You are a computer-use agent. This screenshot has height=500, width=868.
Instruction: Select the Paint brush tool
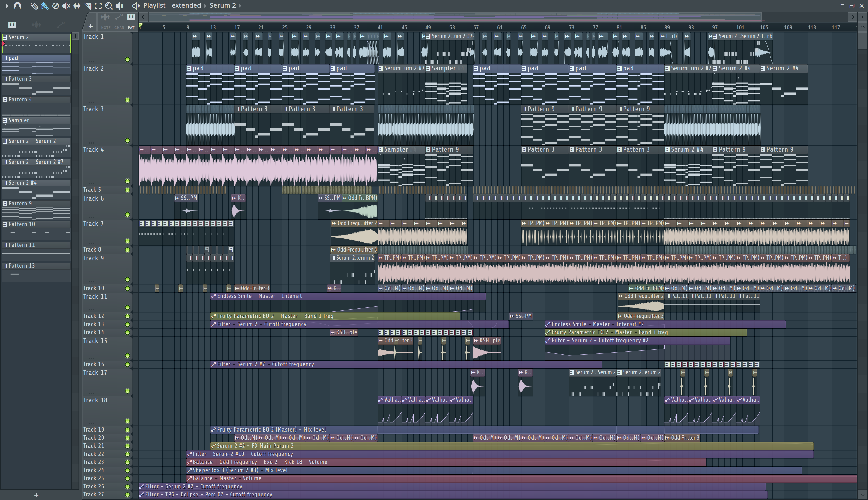pyautogui.click(x=45, y=6)
